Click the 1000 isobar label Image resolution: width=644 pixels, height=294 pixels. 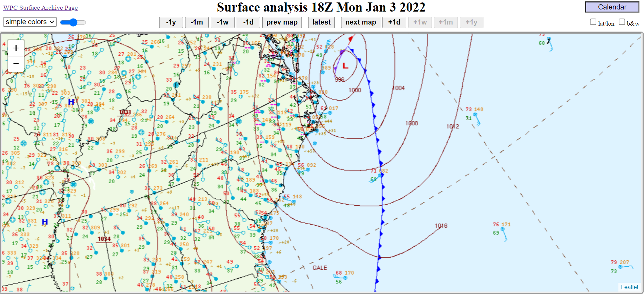(355, 90)
